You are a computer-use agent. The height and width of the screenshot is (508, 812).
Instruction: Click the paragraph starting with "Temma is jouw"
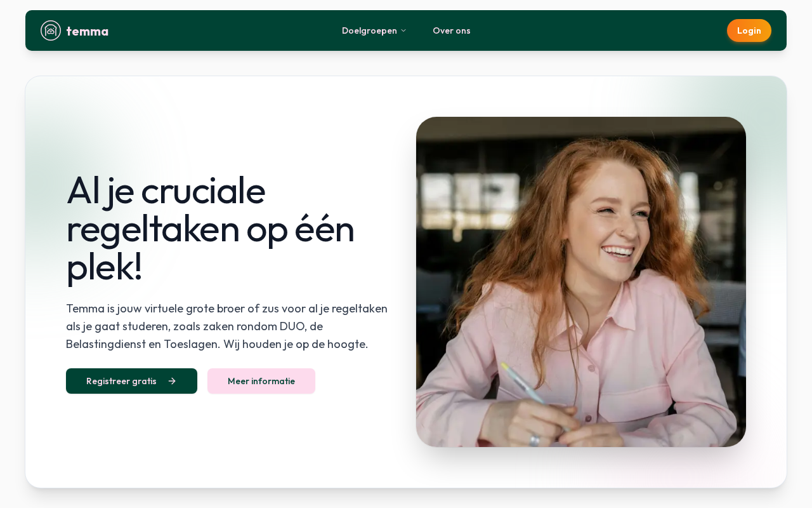point(227,326)
